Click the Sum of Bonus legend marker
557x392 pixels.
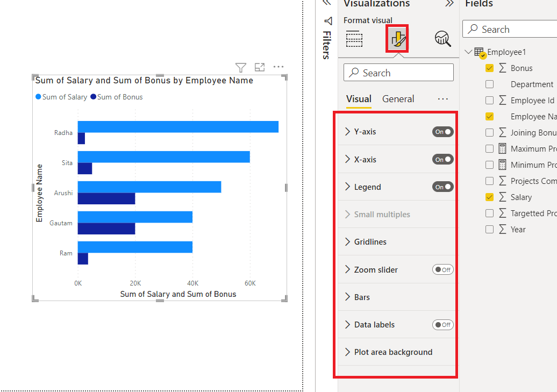[x=93, y=97]
